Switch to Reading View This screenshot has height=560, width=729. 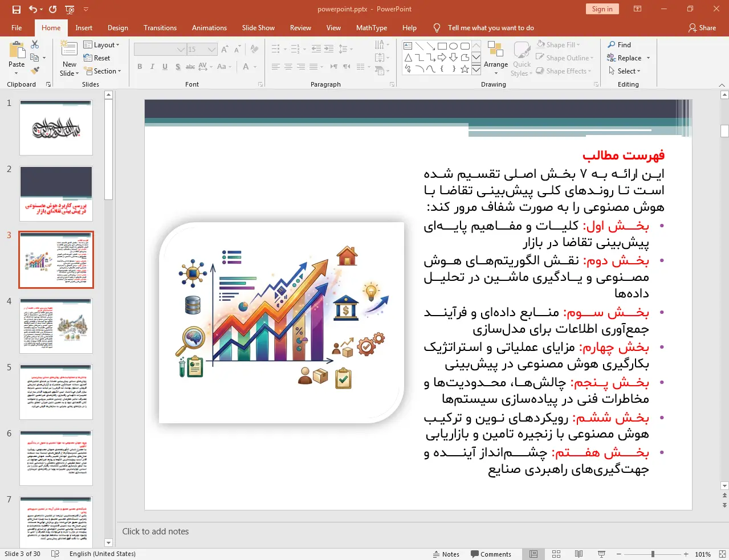[x=579, y=554]
